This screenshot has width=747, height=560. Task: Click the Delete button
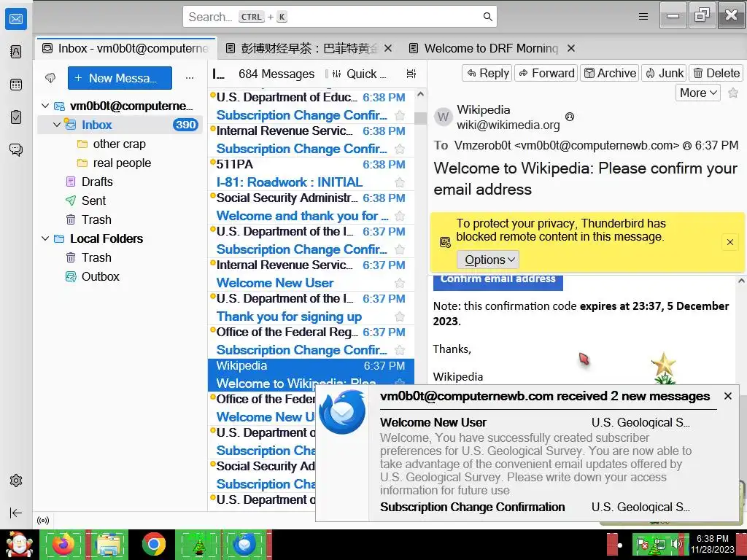coord(716,74)
